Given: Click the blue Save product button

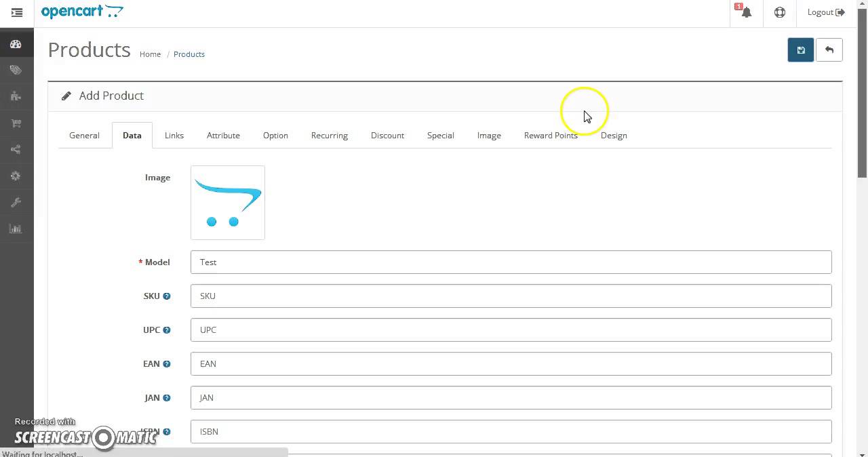Looking at the screenshot, I should [x=800, y=50].
